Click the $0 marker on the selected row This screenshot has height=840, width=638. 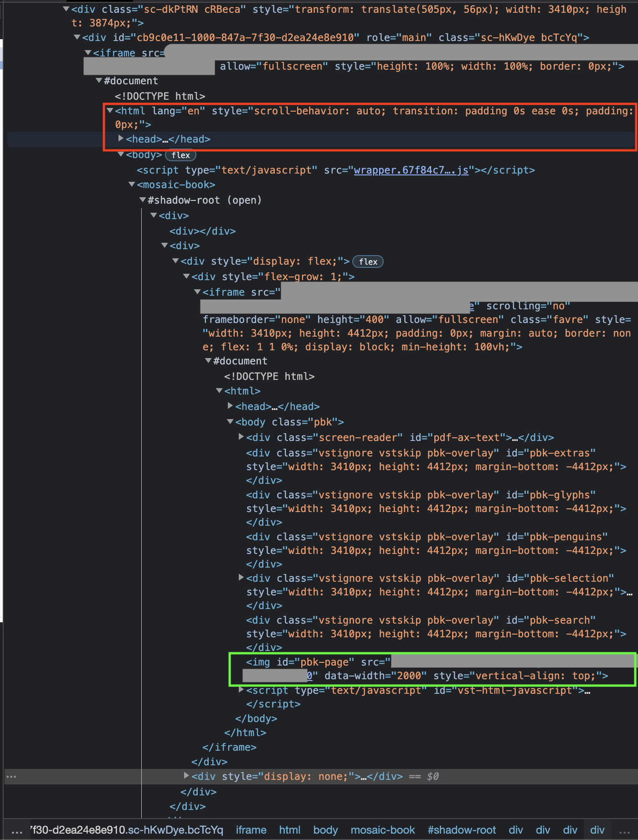pos(432,776)
